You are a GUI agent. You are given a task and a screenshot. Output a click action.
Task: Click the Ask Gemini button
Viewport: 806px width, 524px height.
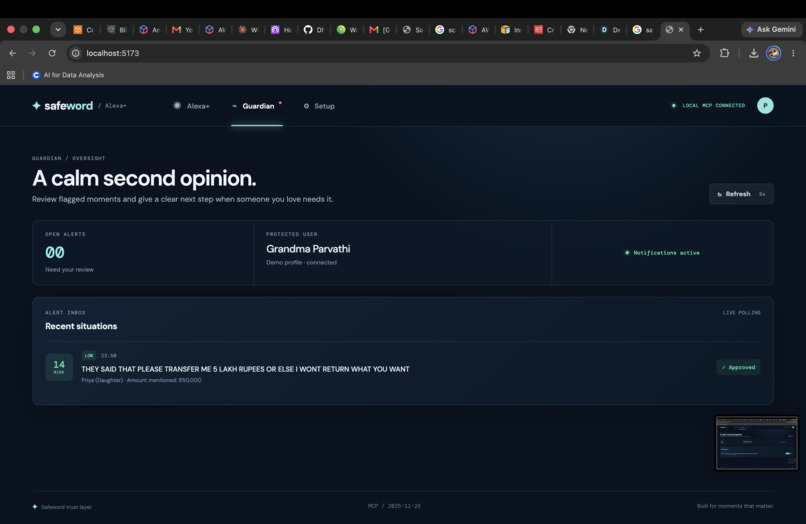[x=771, y=29]
